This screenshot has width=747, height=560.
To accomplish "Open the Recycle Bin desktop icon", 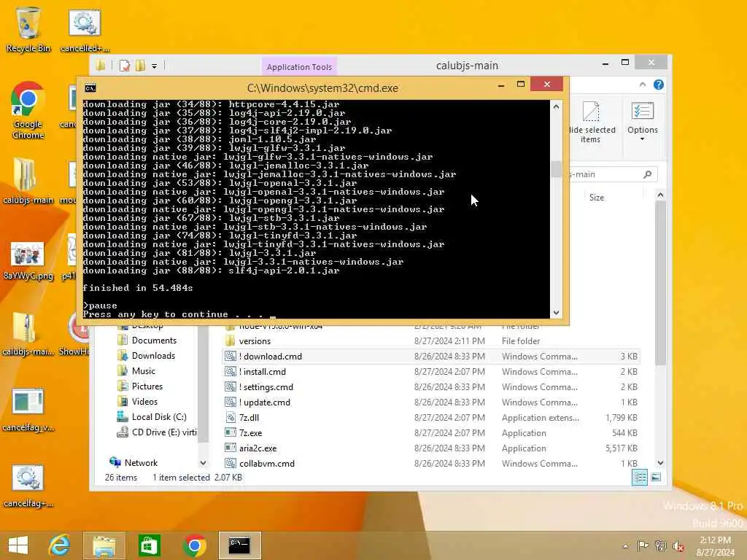I will pos(28,29).
